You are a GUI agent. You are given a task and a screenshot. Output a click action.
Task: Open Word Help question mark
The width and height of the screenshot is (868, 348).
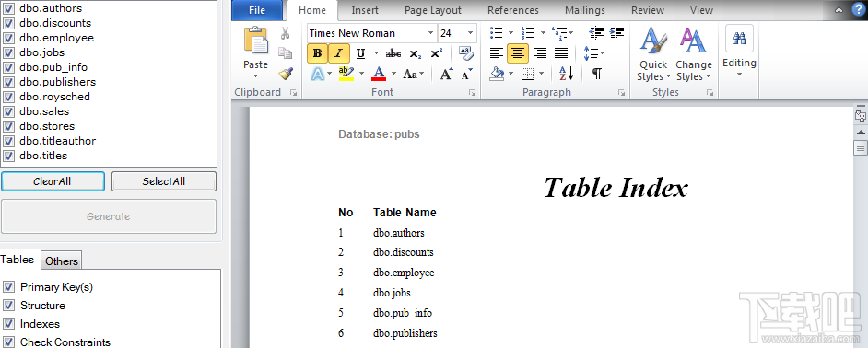[858, 9]
